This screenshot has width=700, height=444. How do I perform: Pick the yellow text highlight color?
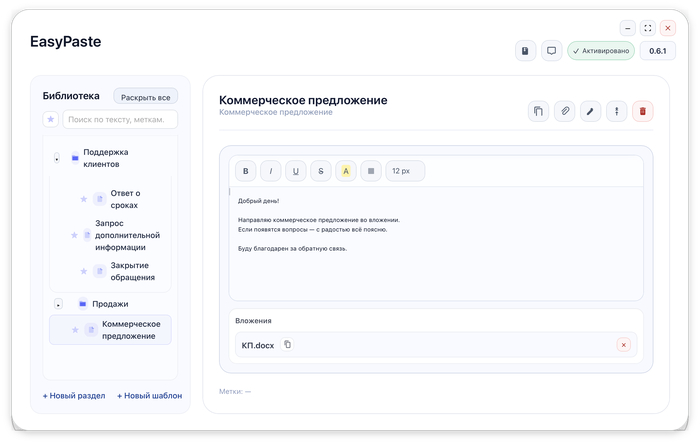[x=346, y=171]
